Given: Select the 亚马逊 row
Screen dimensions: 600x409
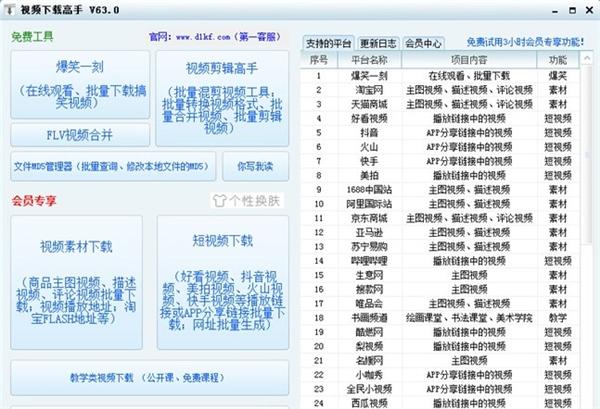Looking at the screenshot, I should click(440, 232).
